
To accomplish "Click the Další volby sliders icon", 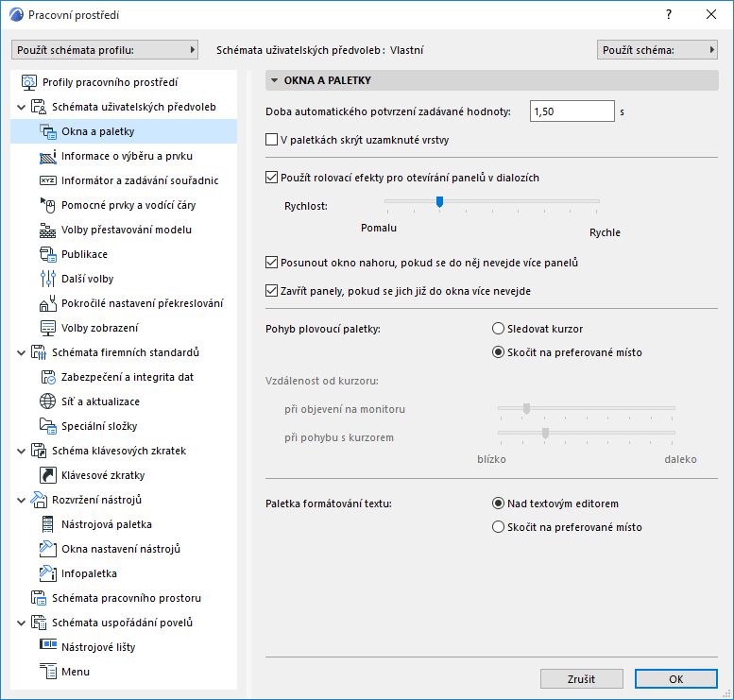I will (x=48, y=279).
